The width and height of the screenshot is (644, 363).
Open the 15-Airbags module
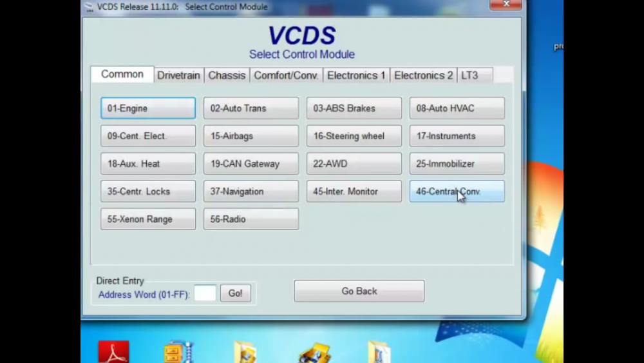click(x=251, y=136)
